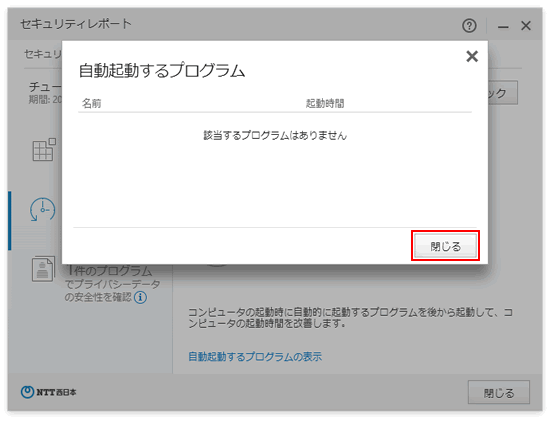550x425 pixels.
Task: Open the 自動起動するプログラムの表示 link
Action: point(255,357)
